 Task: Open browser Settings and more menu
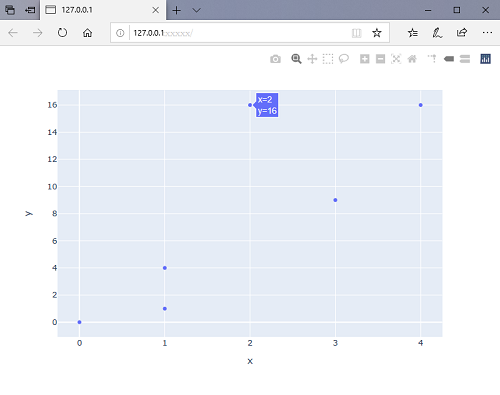tap(487, 33)
